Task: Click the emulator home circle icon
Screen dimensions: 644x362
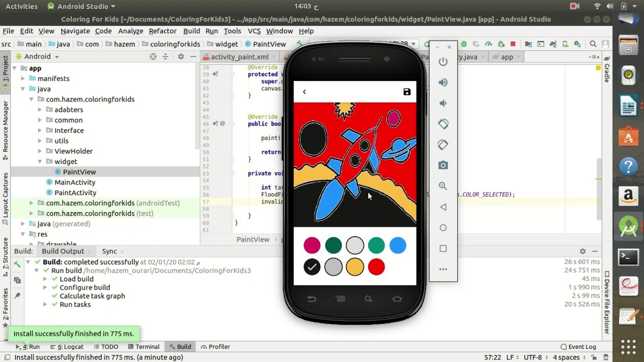Action: (443, 228)
